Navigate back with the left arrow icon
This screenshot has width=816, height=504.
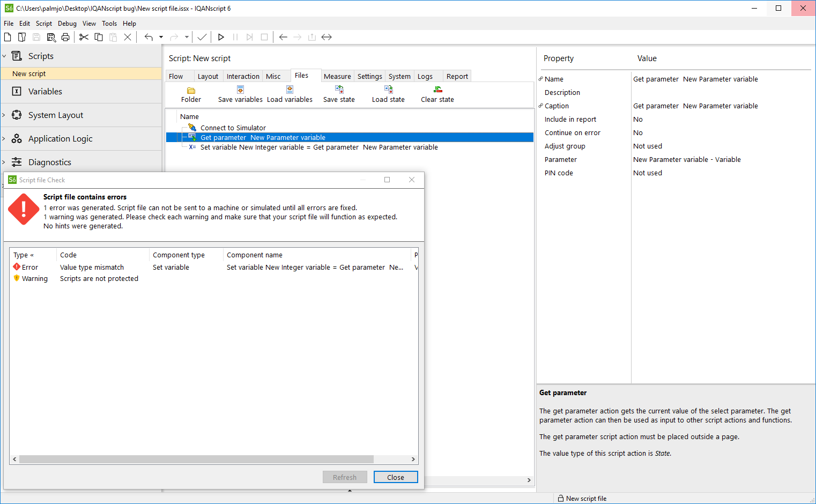(283, 37)
